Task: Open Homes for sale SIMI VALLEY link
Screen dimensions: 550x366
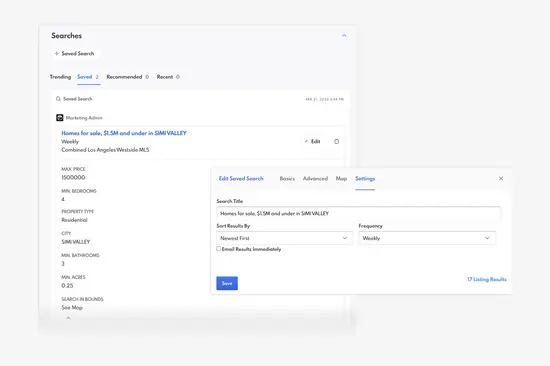Action: pyautogui.click(x=124, y=133)
